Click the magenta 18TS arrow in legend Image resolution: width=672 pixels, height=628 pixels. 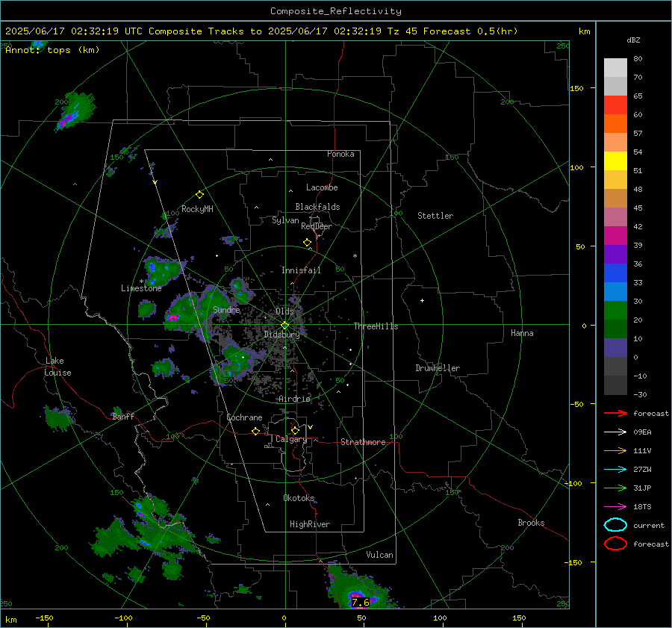coord(615,507)
